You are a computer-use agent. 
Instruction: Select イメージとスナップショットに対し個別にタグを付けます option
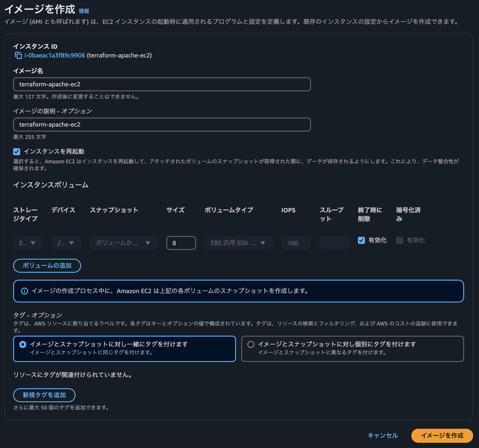click(251, 344)
